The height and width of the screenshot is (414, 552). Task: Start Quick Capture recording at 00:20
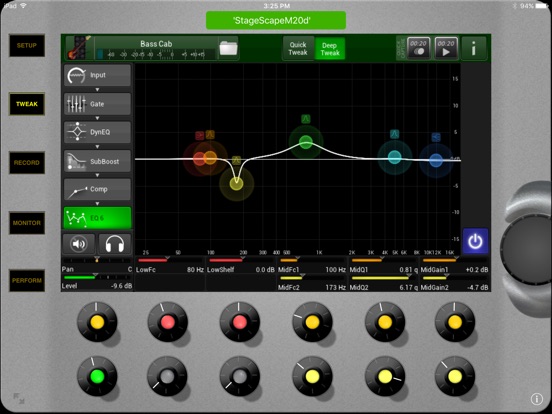pyautogui.click(x=419, y=48)
